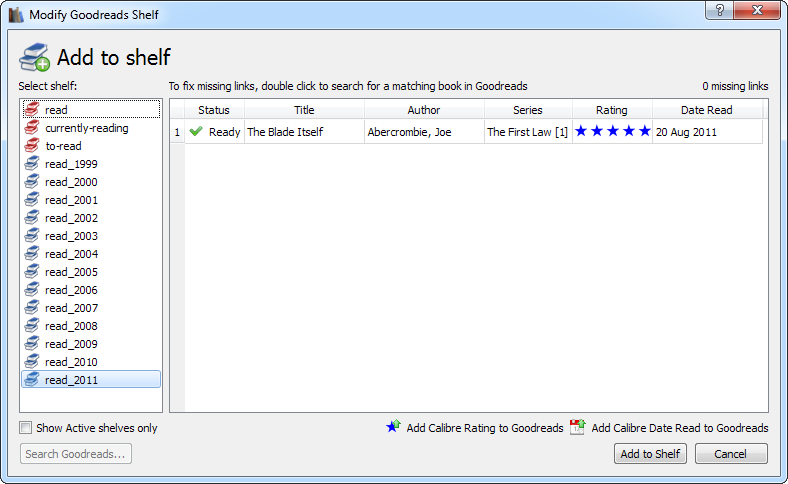The image size is (788, 484).
Task: Click the 20 Aug 2011 date cell
Action: click(708, 132)
